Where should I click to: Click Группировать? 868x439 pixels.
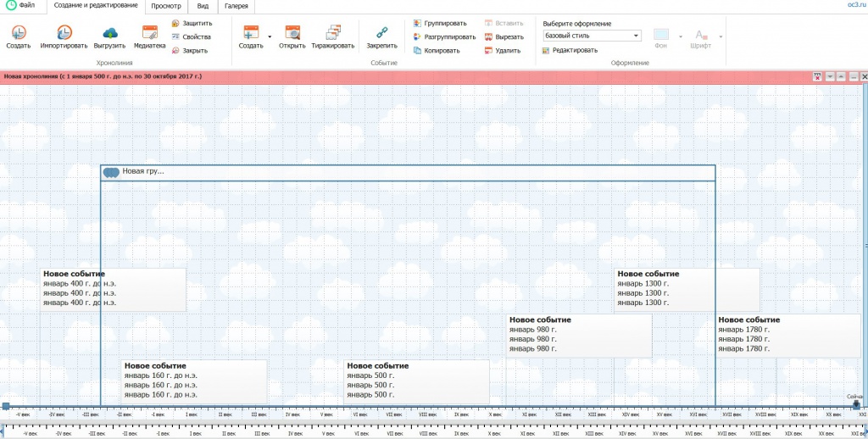[440, 23]
